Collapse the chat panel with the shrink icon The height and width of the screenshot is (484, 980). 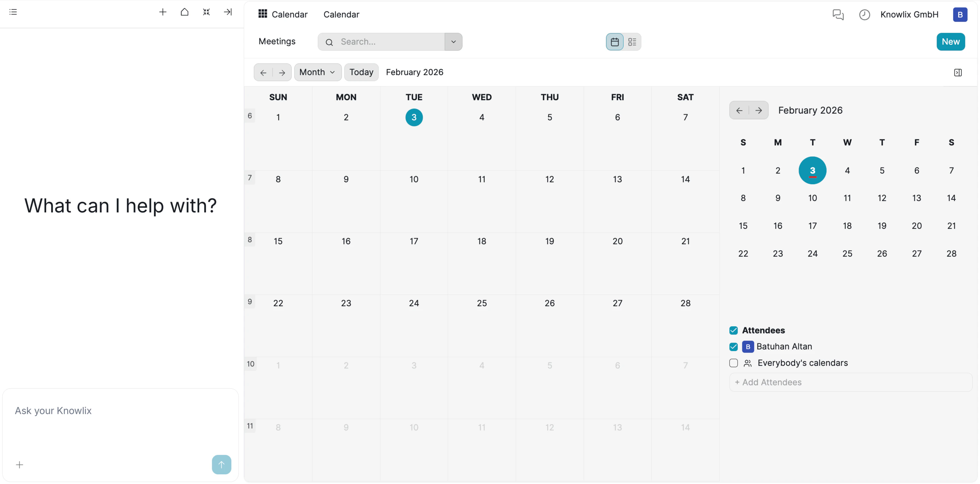coord(206,12)
